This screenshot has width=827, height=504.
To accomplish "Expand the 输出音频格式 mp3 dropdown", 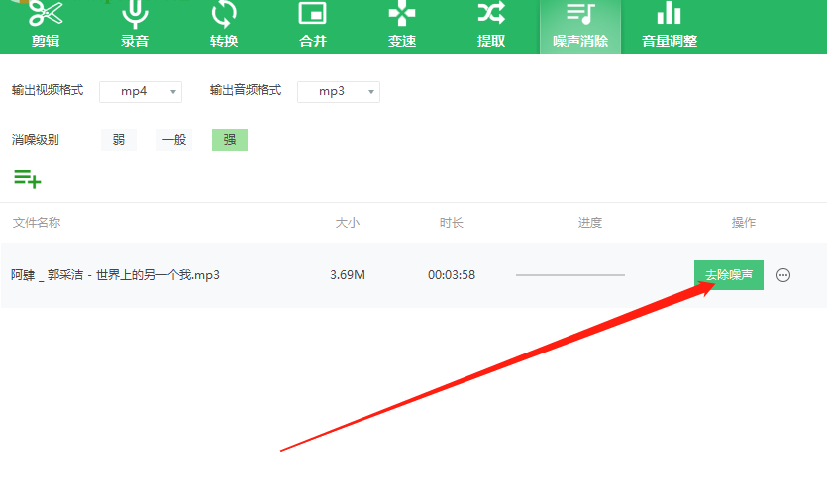I will (x=339, y=92).
